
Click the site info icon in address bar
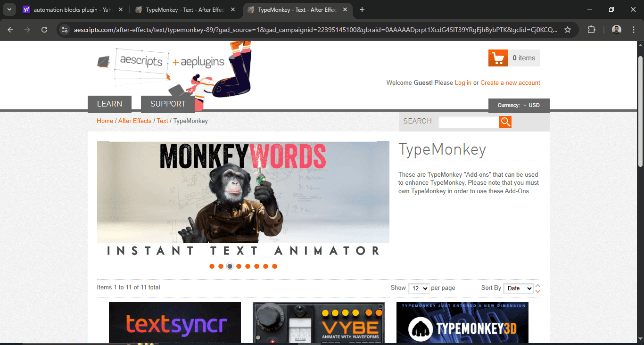click(x=65, y=30)
